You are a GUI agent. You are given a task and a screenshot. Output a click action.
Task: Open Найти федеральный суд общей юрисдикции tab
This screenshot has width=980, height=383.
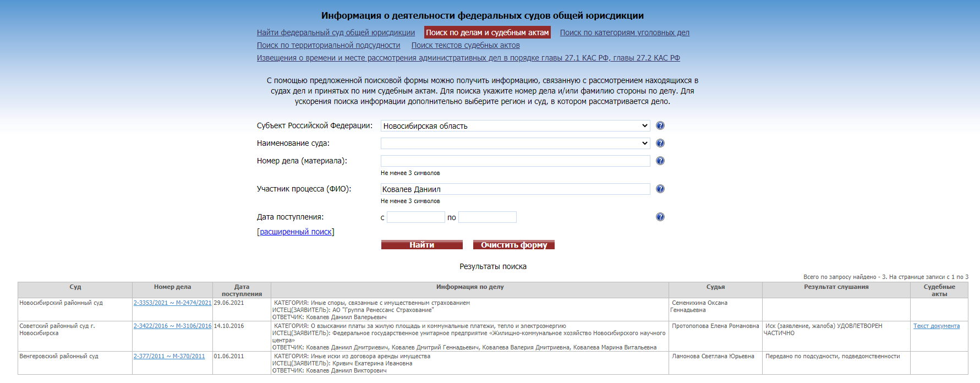click(336, 32)
